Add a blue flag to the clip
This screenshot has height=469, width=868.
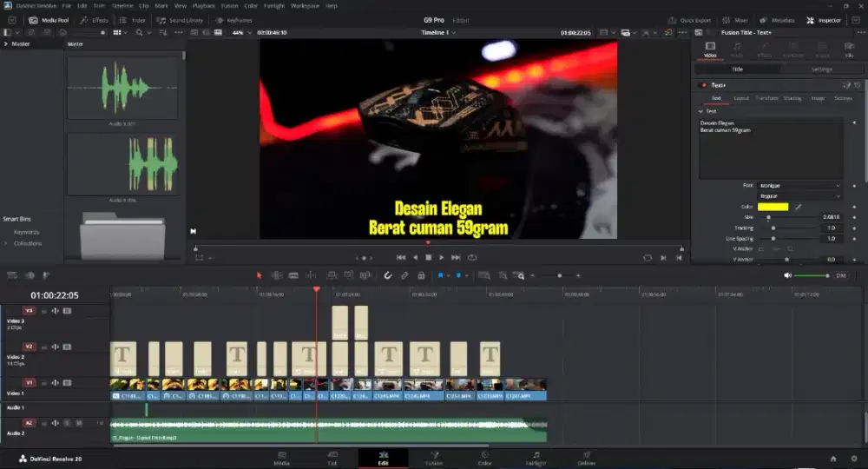pyautogui.click(x=440, y=275)
